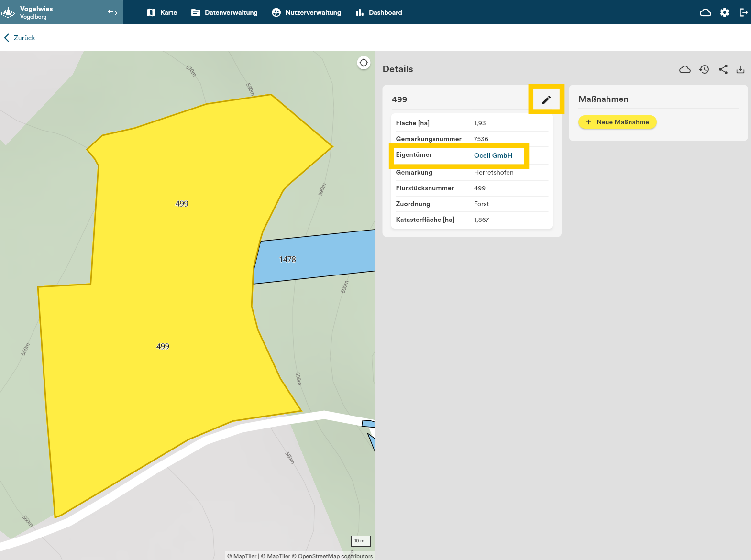Click the share icon in Details header
Viewport: 751px width, 560px height.
click(723, 69)
